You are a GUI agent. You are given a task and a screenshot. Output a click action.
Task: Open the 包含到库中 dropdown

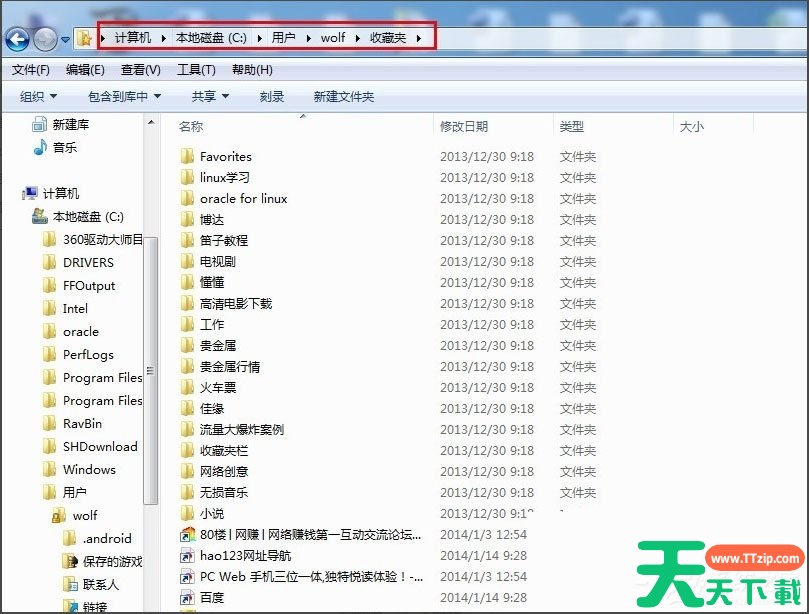coord(124,96)
